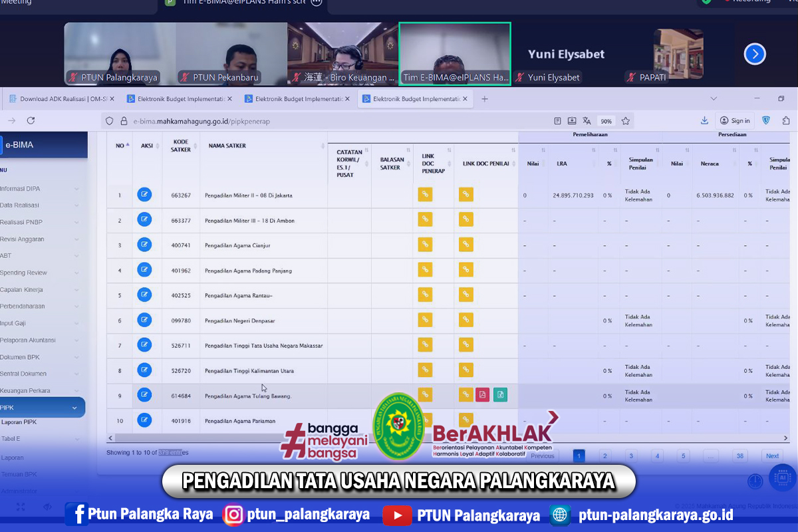Click Link Doc Penilai icon for Pengadilan Negeri Denpasar
Screen dimensions: 798x532
[466, 320]
